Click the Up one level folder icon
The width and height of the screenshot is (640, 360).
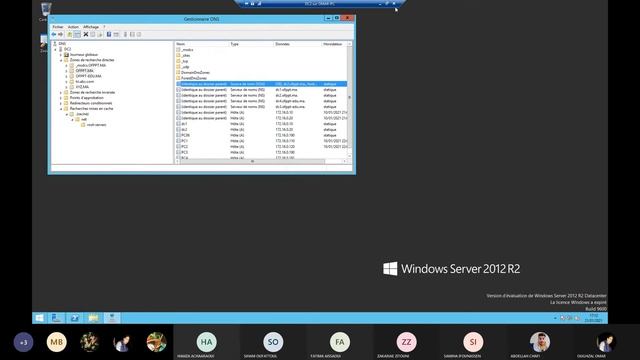pyautogui.click(x=70, y=35)
